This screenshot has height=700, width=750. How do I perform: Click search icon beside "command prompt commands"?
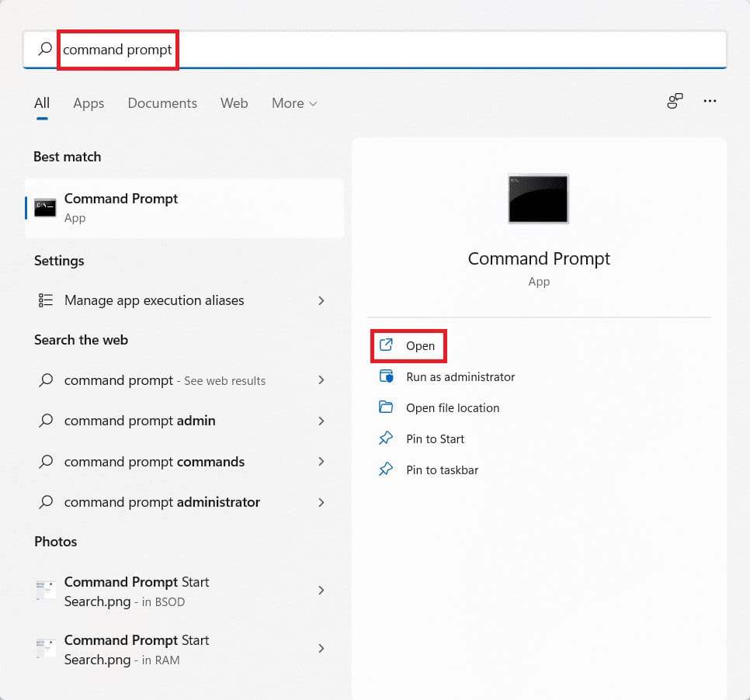[x=46, y=462]
